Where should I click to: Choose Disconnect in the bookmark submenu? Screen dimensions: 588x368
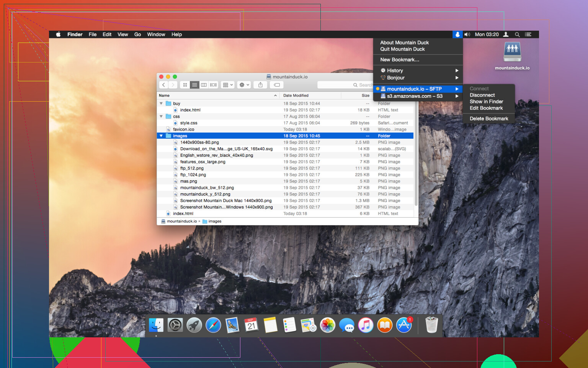tap(482, 95)
